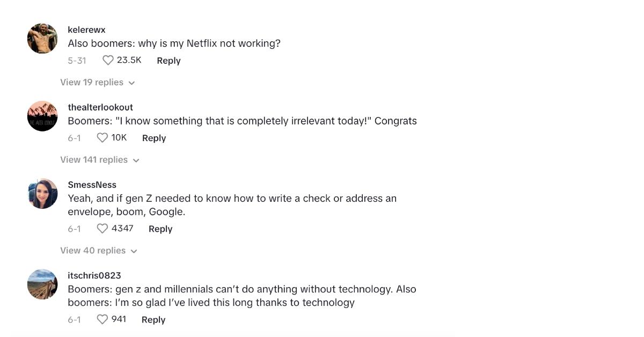Tap the heart icon on SmessNess's Google comment
This screenshot has height=337, width=644.
click(x=102, y=229)
